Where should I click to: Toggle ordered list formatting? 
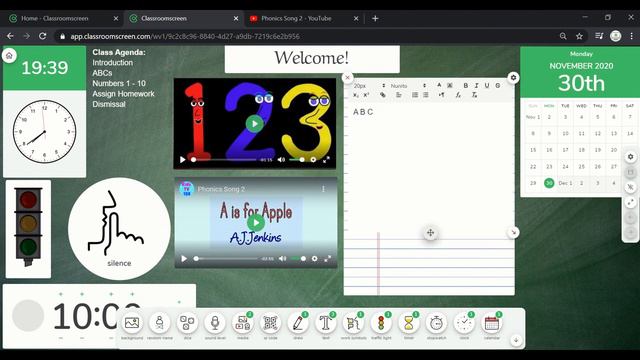[415, 95]
